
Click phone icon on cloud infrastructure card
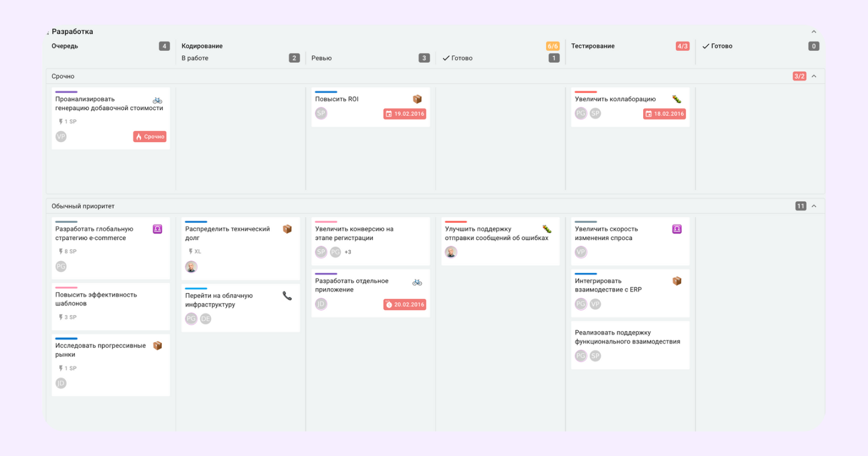click(x=287, y=296)
